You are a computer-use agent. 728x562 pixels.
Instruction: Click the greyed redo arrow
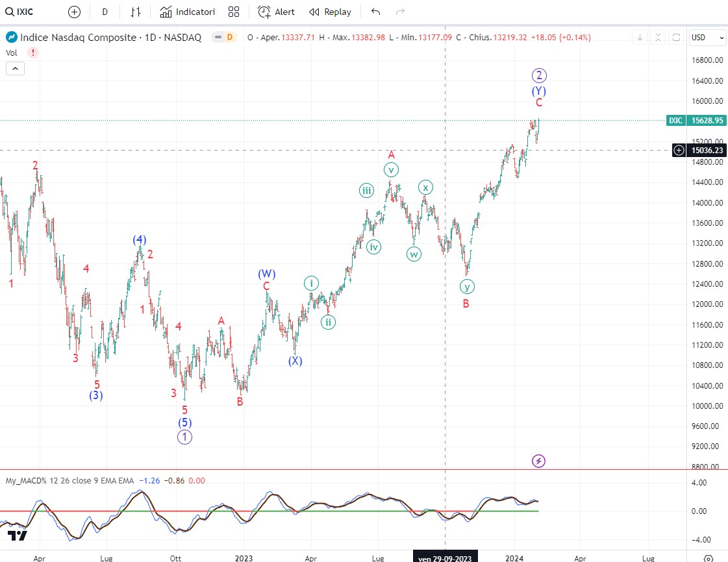400,12
